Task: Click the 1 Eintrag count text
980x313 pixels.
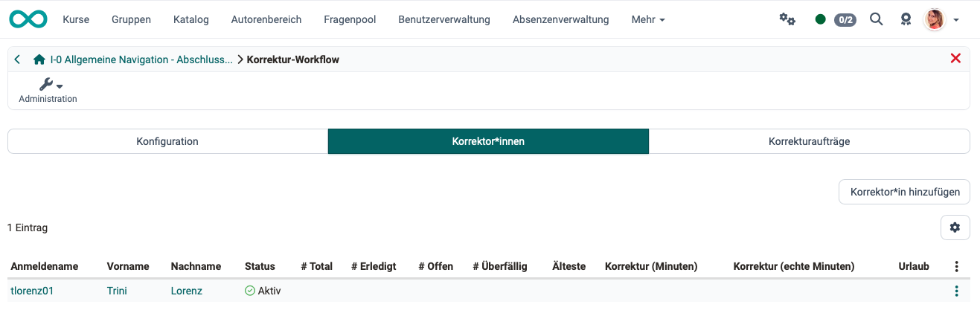Action: (x=28, y=228)
